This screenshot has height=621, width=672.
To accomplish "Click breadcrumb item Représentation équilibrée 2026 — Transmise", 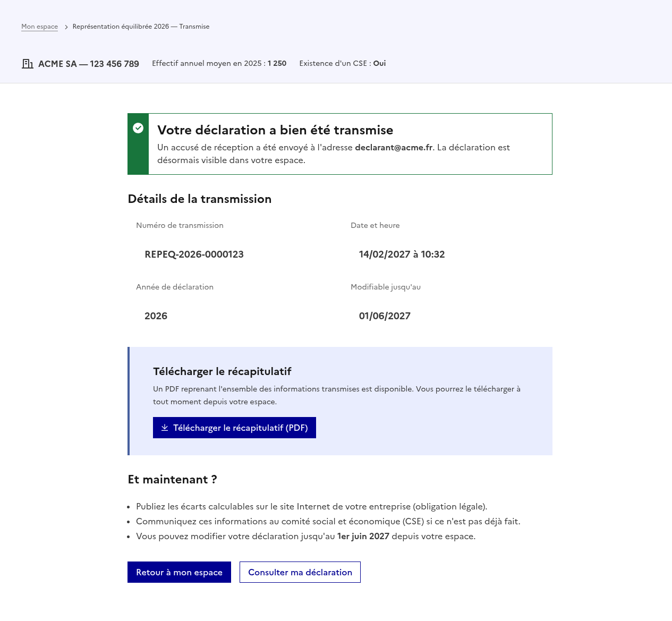I will [x=141, y=26].
